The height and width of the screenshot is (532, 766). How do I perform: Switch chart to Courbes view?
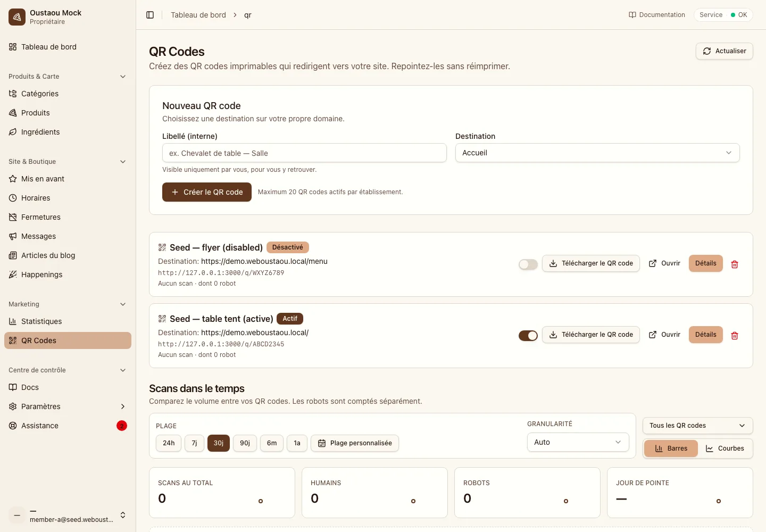[725, 448]
